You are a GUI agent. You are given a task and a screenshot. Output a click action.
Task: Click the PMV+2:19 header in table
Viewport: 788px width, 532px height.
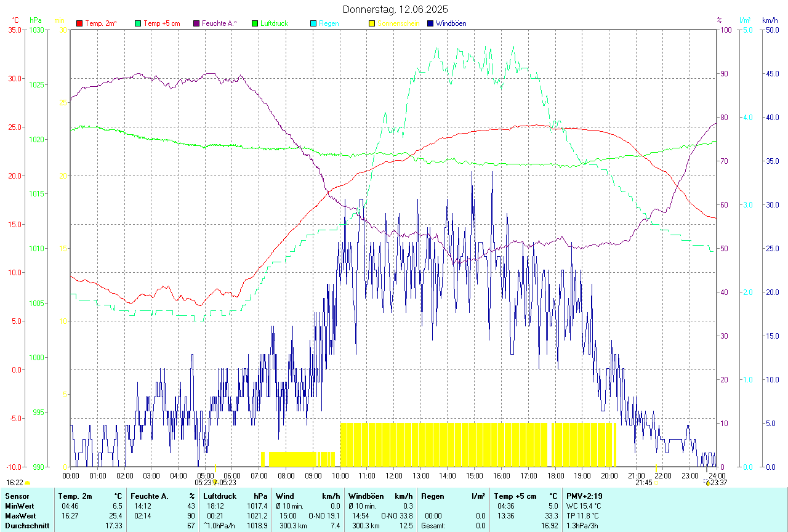[x=584, y=496]
